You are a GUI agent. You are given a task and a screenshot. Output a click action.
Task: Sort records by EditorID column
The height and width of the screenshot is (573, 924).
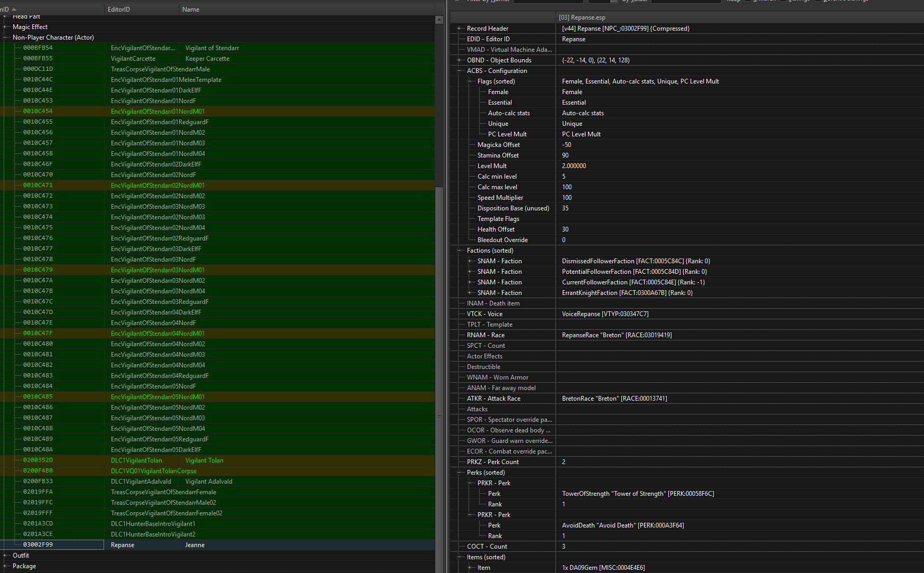point(119,10)
